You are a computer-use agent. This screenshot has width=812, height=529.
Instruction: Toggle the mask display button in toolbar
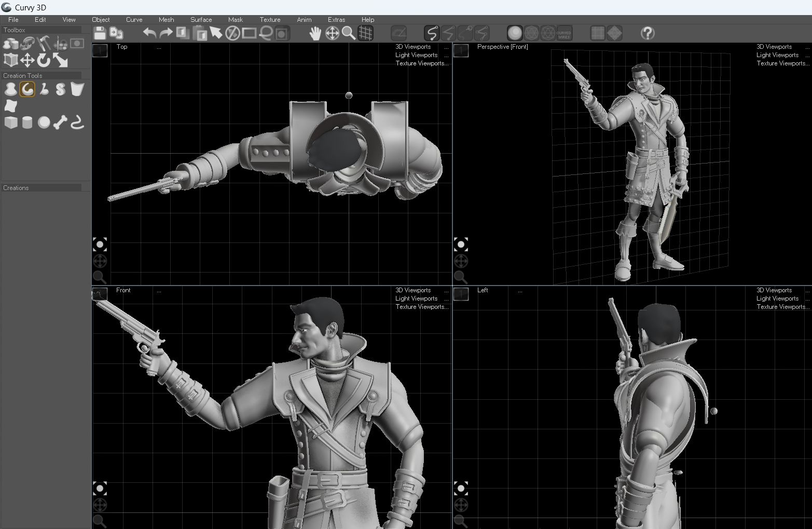click(x=282, y=33)
